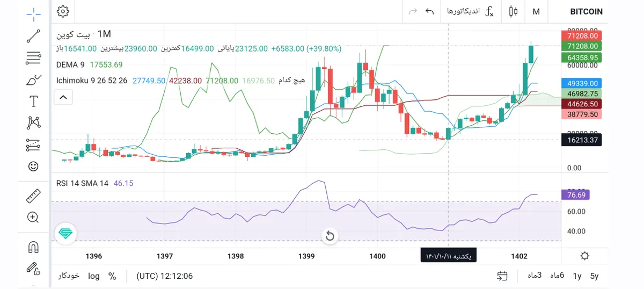Activate the zoom in tool
Image resolution: width=644 pixels, height=289 pixels.
33,218
